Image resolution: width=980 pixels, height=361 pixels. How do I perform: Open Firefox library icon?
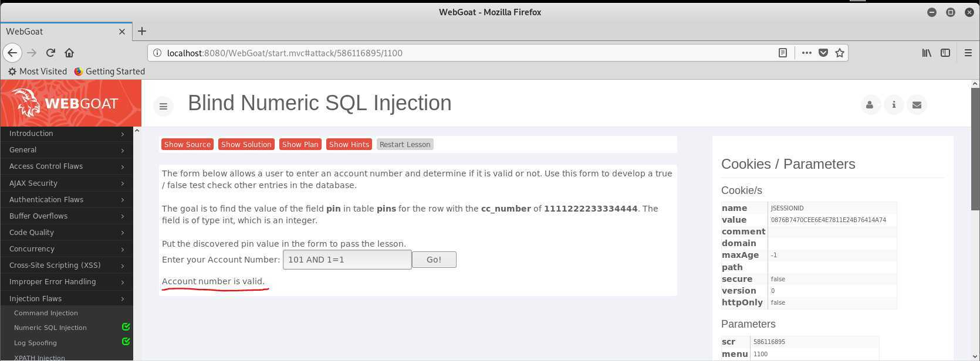click(927, 53)
